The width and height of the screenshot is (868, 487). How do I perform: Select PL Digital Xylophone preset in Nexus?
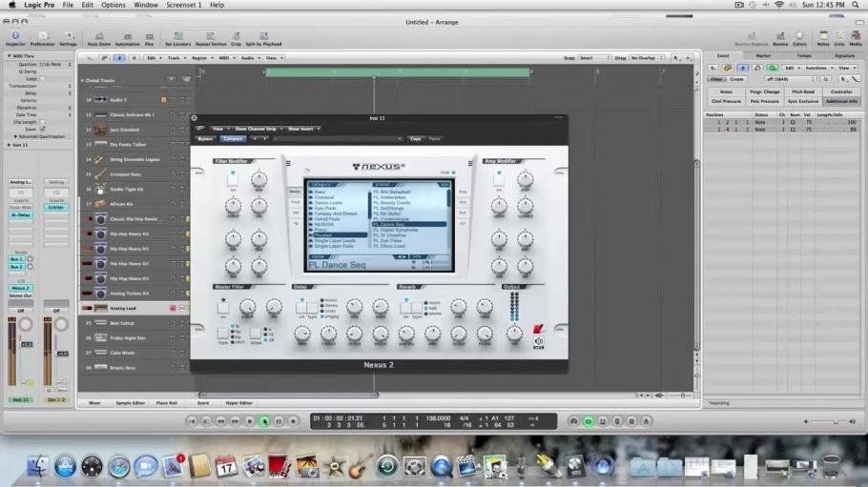[x=396, y=230]
